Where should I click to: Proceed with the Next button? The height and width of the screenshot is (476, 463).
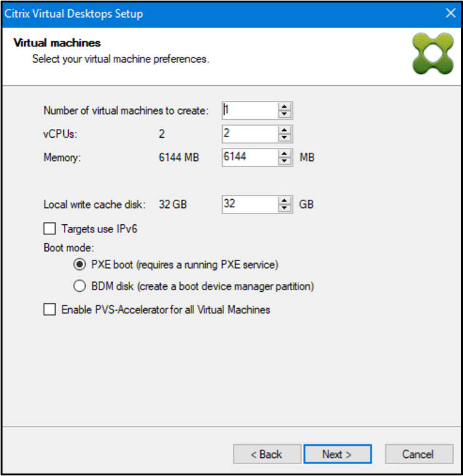(337, 454)
